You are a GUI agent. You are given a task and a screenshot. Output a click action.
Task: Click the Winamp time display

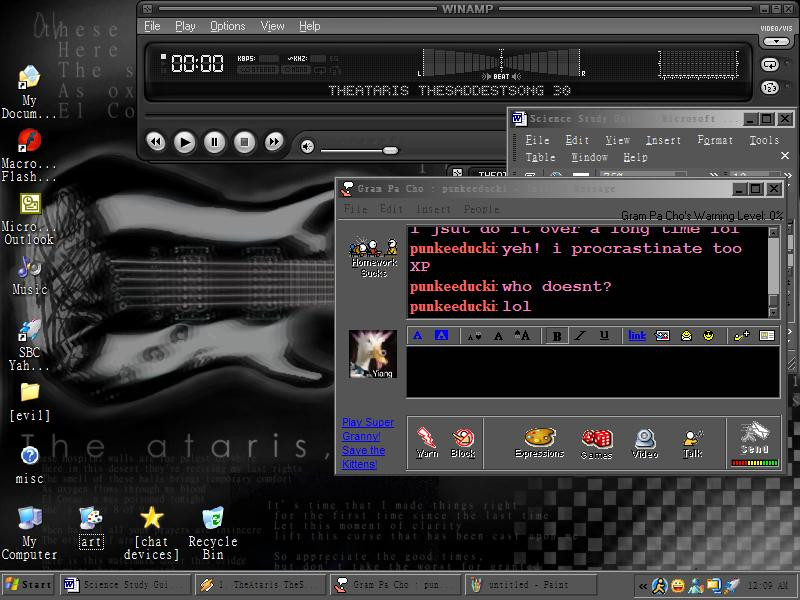197,64
